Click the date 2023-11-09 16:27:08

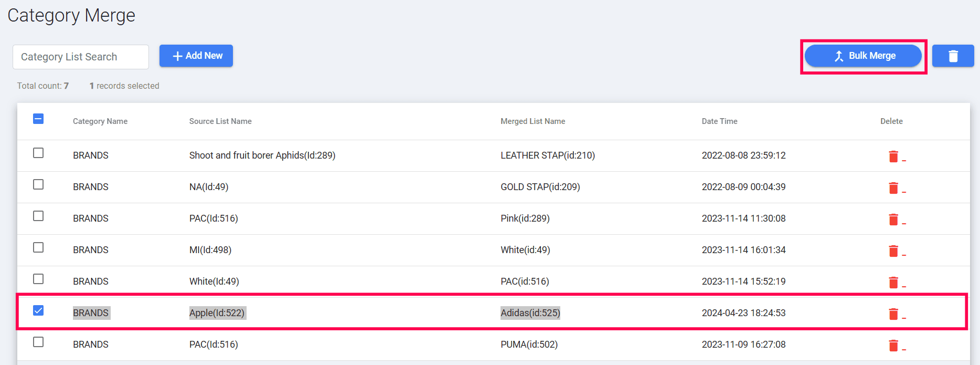click(744, 345)
